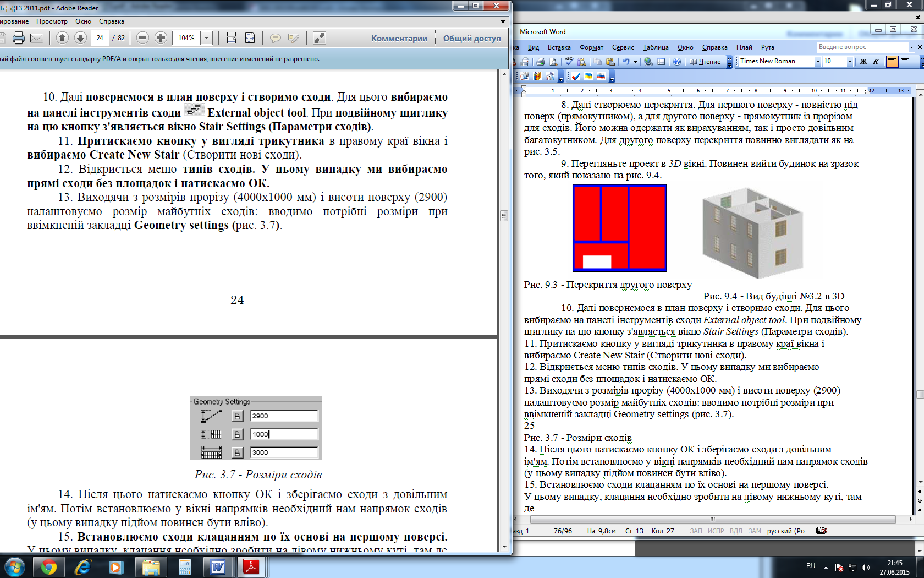The image size is (924, 578).
Task: Toggle ЗАП macro recording in status bar
Action: tap(696, 531)
